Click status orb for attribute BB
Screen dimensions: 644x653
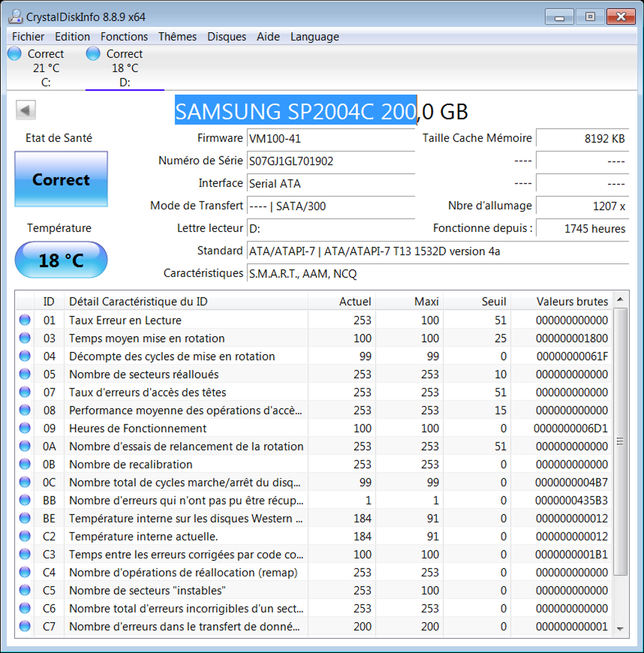tap(25, 500)
